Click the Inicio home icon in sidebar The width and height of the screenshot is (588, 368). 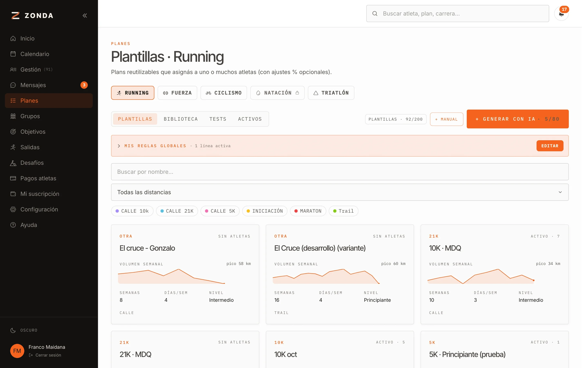tap(13, 38)
